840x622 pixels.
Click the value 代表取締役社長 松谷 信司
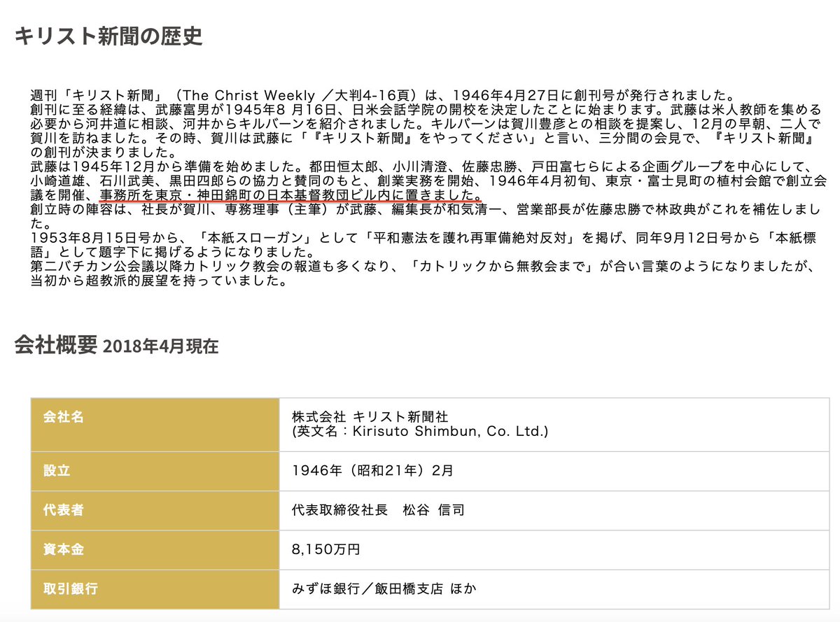(378, 510)
